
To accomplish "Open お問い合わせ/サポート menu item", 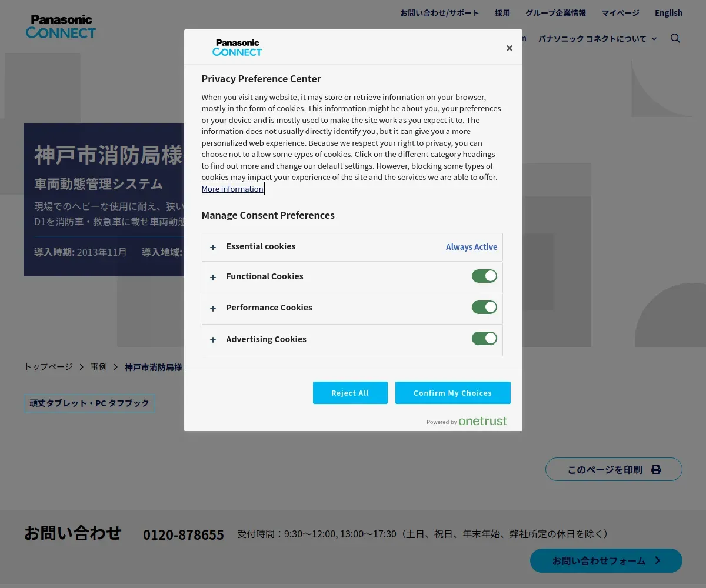I will [x=439, y=13].
